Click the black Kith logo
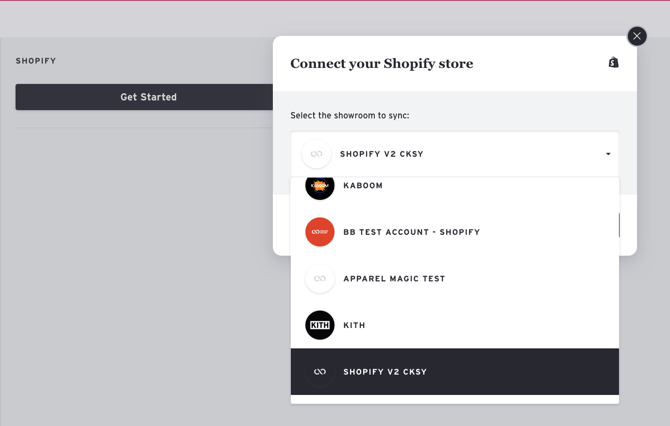 point(320,325)
